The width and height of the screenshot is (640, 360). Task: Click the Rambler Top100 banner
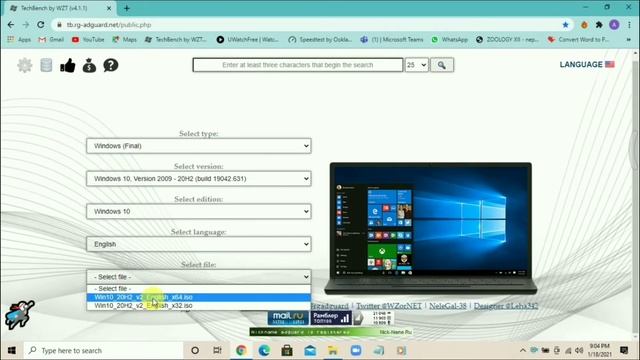click(331, 318)
